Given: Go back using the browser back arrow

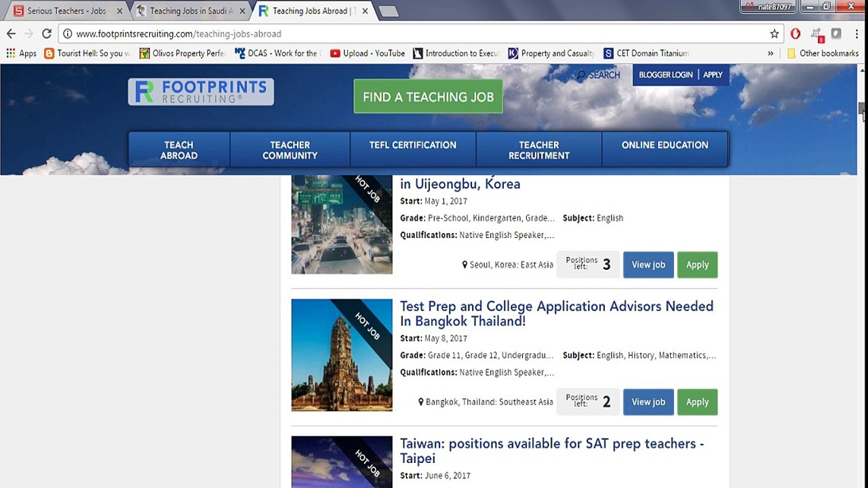Looking at the screenshot, I should pyautogui.click(x=11, y=34).
